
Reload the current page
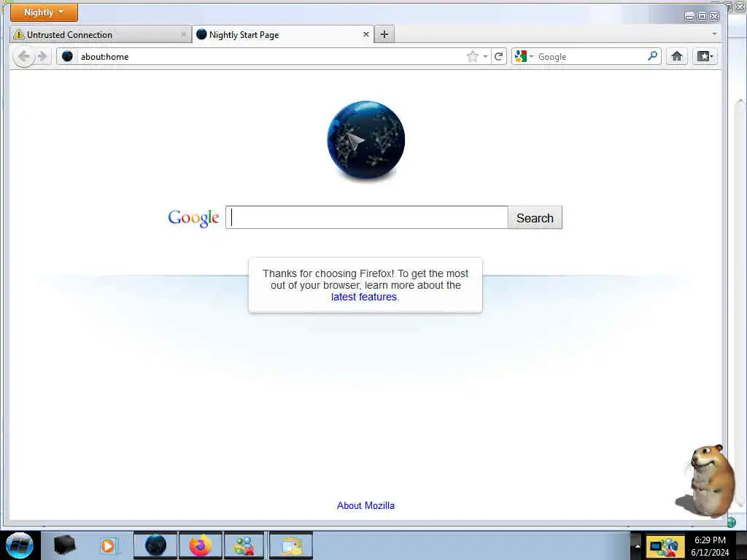499,57
